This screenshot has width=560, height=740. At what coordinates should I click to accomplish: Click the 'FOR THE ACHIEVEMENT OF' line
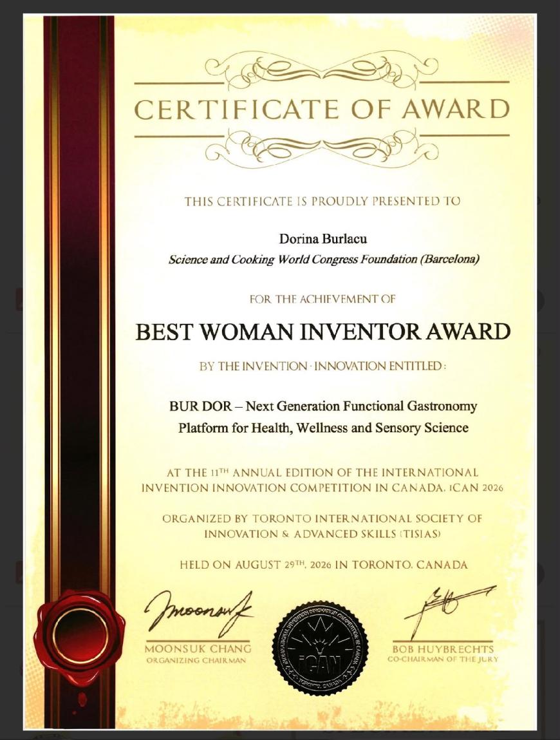tap(322, 299)
